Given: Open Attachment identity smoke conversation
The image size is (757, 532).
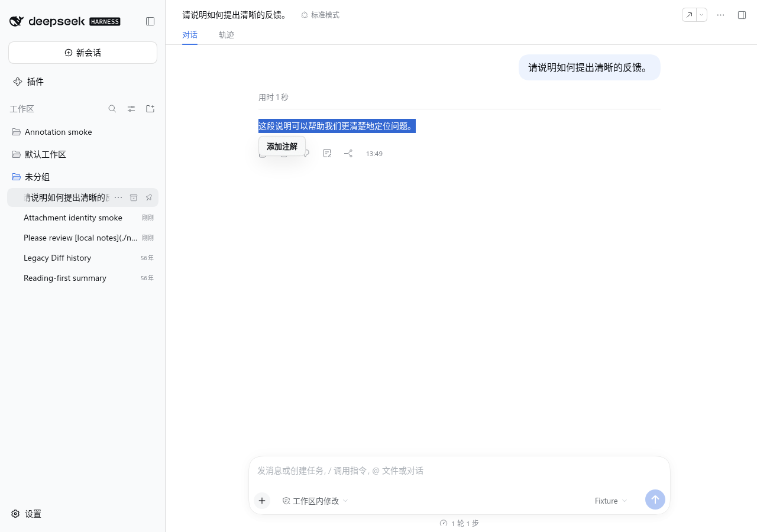Looking at the screenshot, I should click(83, 218).
